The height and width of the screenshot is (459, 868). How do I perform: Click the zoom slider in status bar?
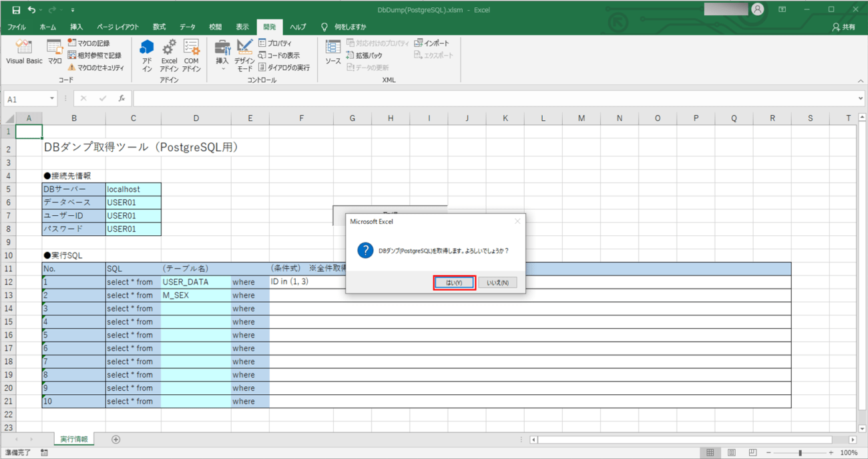pos(800,453)
